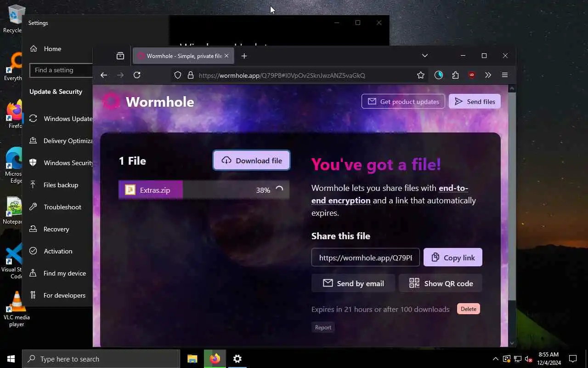Open the muted volume tray icon
This screenshot has height=368, width=588.
tap(529, 359)
